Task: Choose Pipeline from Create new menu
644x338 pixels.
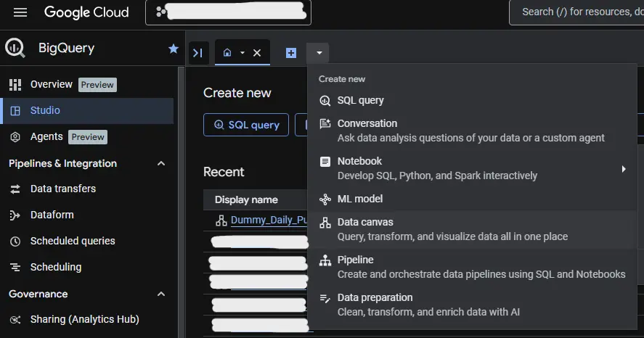Action: pyautogui.click(x=472, y=267)
